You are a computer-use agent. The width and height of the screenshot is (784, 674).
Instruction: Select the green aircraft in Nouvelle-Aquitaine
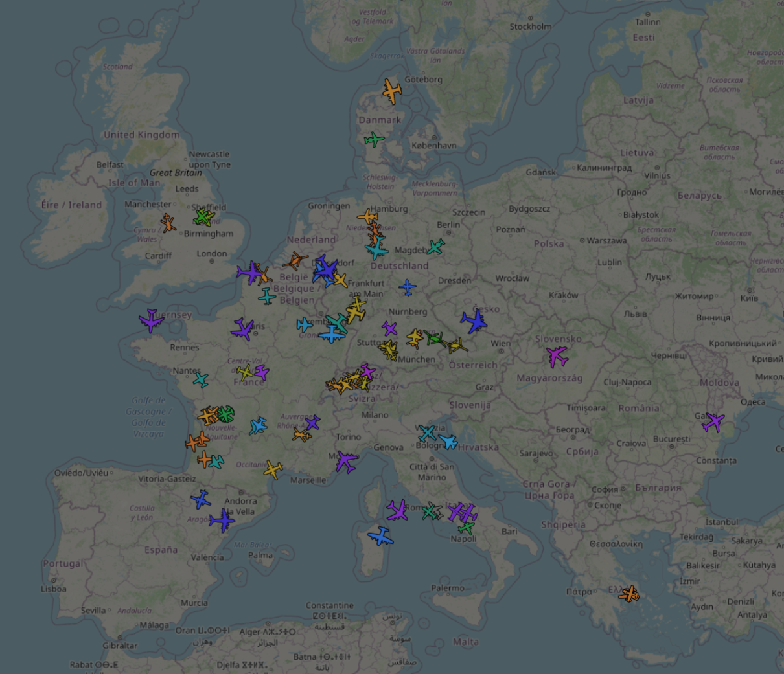pyautogui.click(x=225, y=413)
